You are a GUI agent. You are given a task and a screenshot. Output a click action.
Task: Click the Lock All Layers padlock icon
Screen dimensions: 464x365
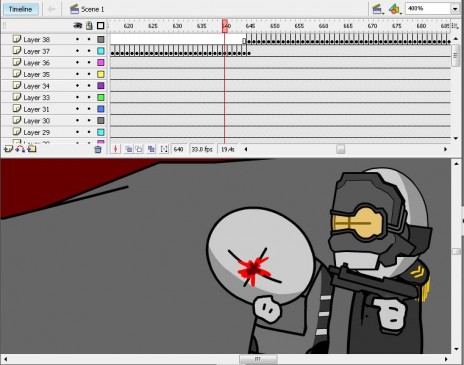pos(89,25)
